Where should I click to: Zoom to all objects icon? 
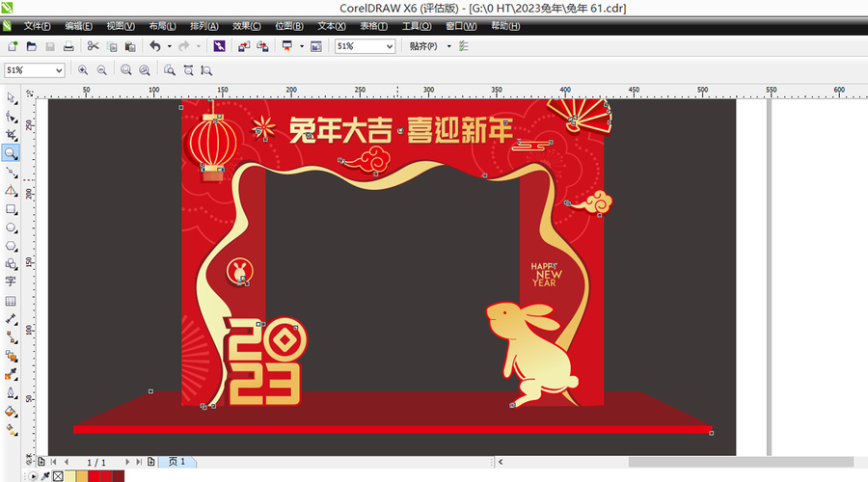pos(145,70)
